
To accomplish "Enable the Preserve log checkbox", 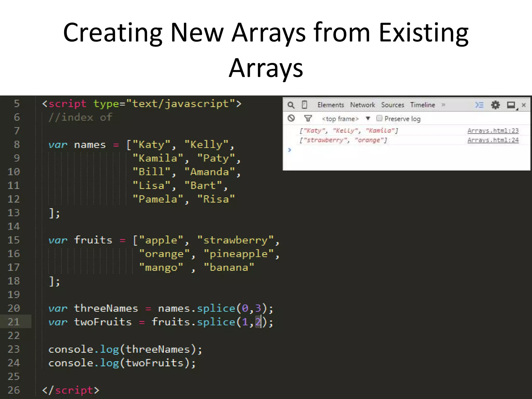I will pyautogui.click(x=379, y=118).
